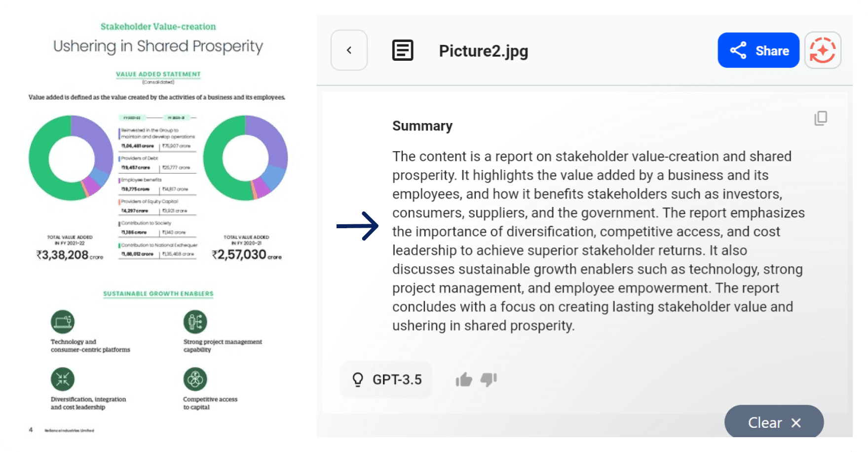
Task: Give a thumbs down to the summary
Action: pyautogui.click(x=489, y=379)
